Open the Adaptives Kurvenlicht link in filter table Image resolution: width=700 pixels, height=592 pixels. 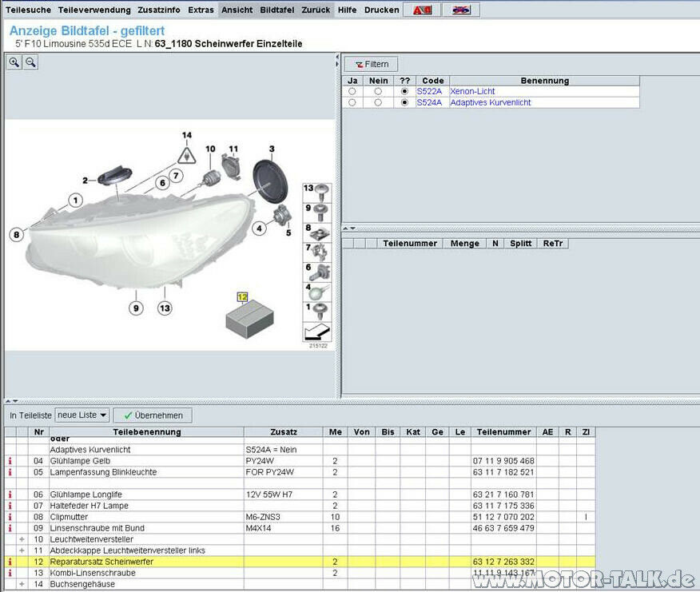(x=491, y=102)
